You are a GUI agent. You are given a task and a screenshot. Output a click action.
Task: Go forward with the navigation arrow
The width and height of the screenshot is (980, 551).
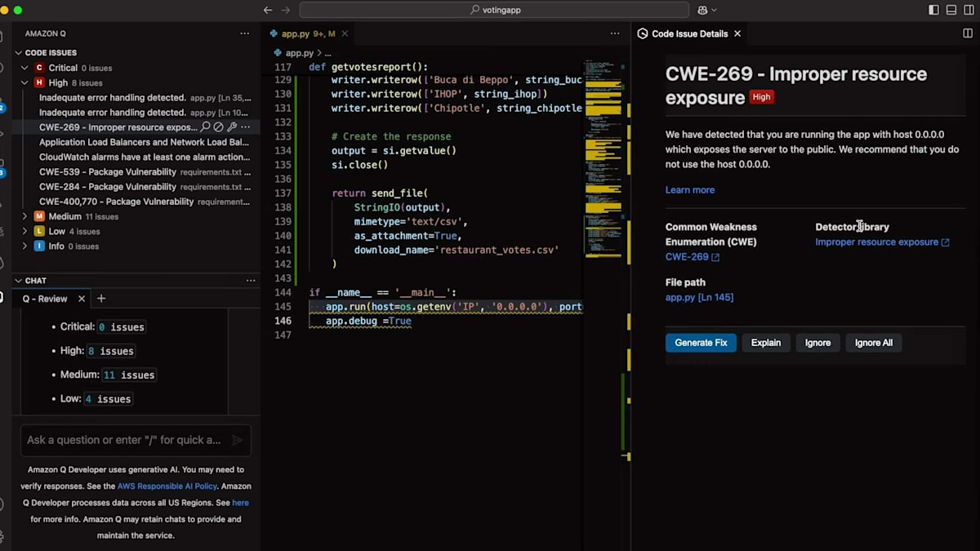[286, 10]
